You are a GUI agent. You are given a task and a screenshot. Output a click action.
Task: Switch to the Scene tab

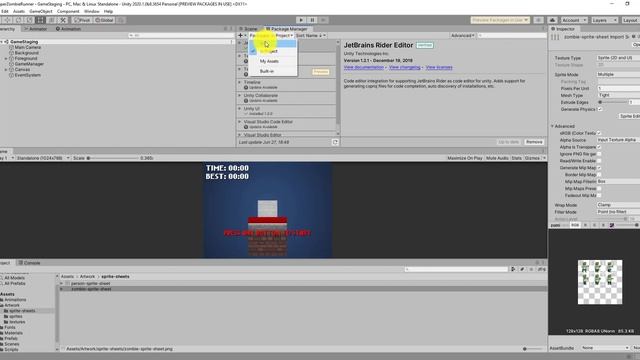coord(249,29)
